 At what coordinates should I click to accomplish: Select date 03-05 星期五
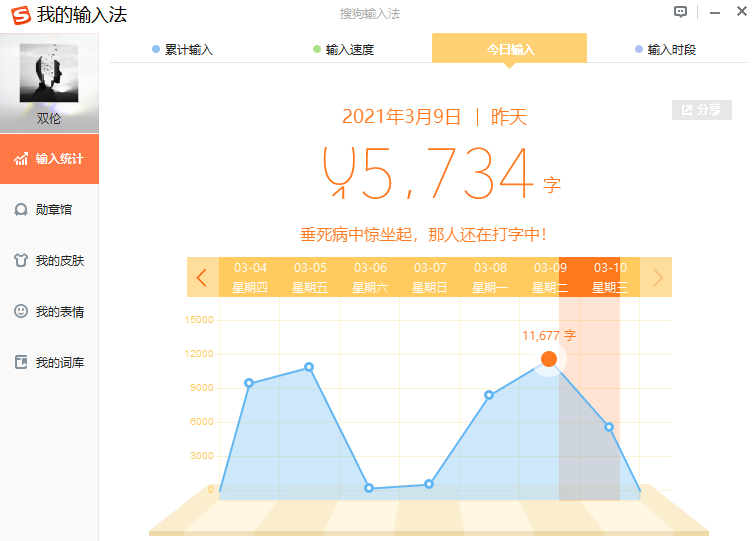[x=310, y=277]
